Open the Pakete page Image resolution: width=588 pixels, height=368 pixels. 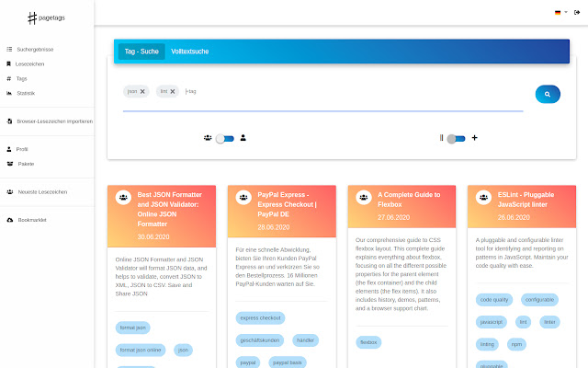click(26, 164)
